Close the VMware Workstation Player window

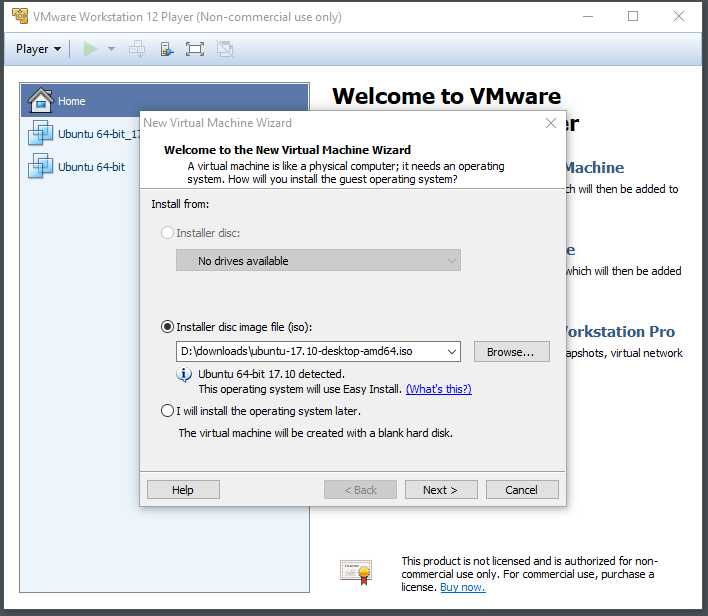(x=679, y=17)
